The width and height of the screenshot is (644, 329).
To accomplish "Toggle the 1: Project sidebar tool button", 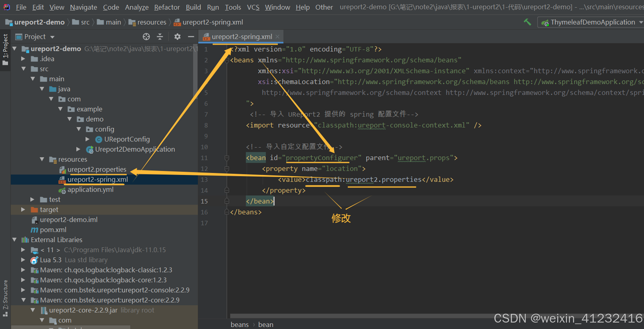I will pyautogui.click(x=5, y=49).
